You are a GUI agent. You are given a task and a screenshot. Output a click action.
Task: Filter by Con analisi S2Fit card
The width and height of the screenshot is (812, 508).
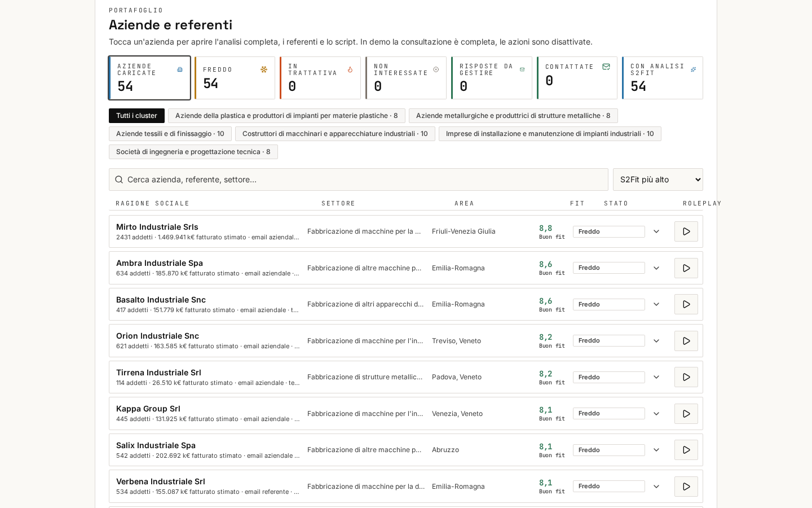coord(663,78)
